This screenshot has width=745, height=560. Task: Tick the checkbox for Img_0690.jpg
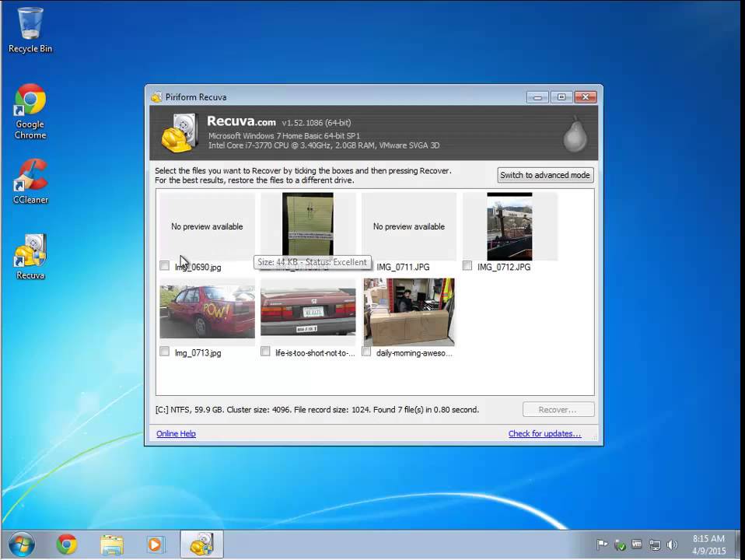click(164, 266)
